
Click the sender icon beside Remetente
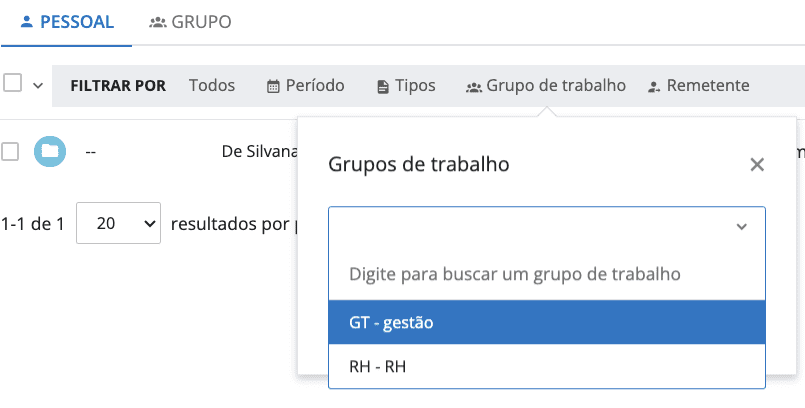[654, 87]
